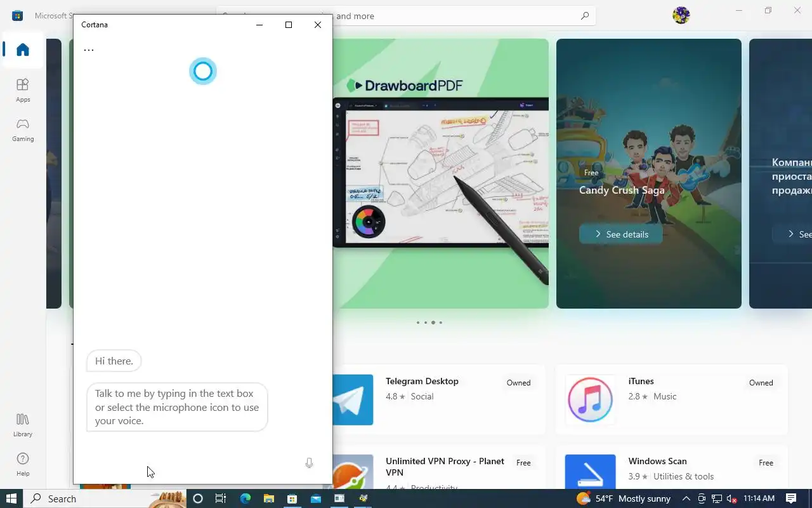
Task: Open Help in Microsoft Store sidebar
Action: 23,464
